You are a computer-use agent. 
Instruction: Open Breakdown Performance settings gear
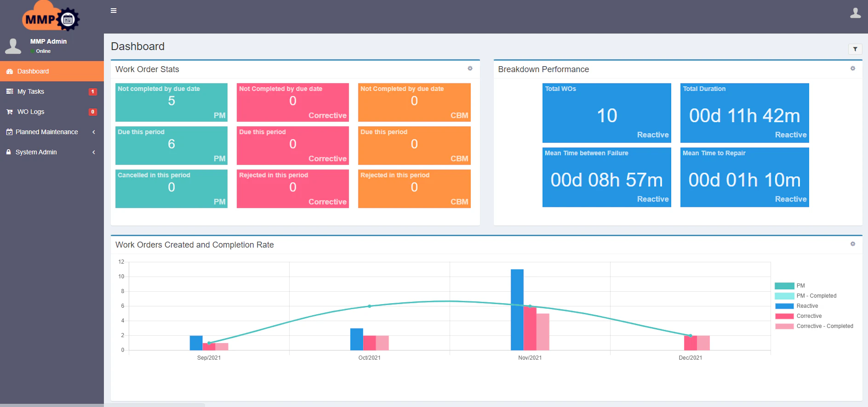coord(852,68)
